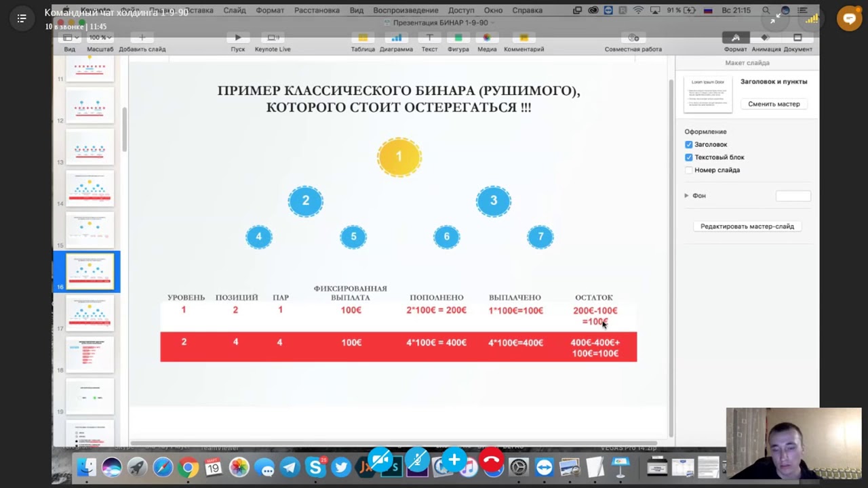The width and height of the screenshot is (868, 488).
Task: Click the Фон color well swatch
Action: (793, 196)
